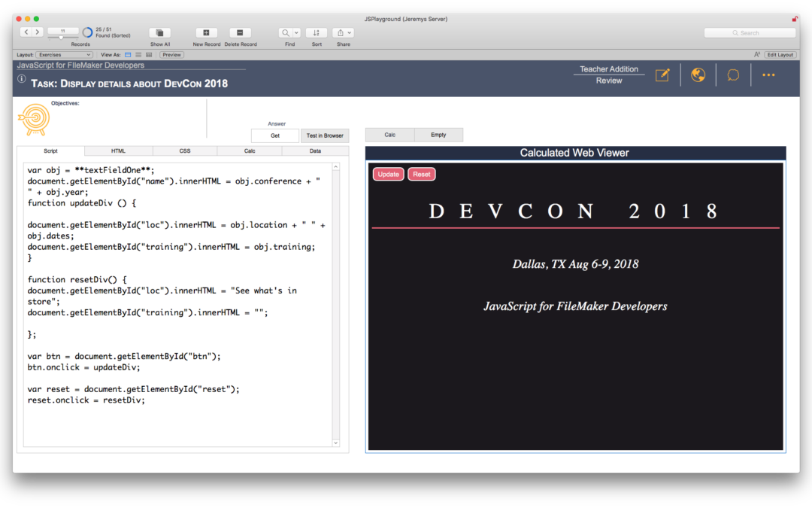
Task: Expand the Share dropdown arrow
Action: (350, 32)
